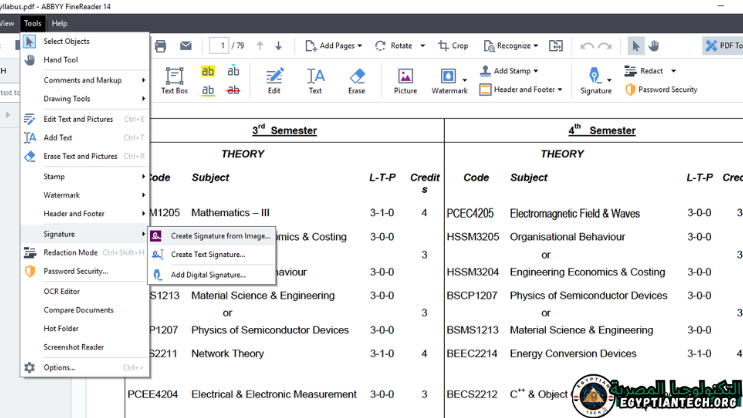743x418 pixels.
Task: Open the Help menu
Action: point(59,23)
